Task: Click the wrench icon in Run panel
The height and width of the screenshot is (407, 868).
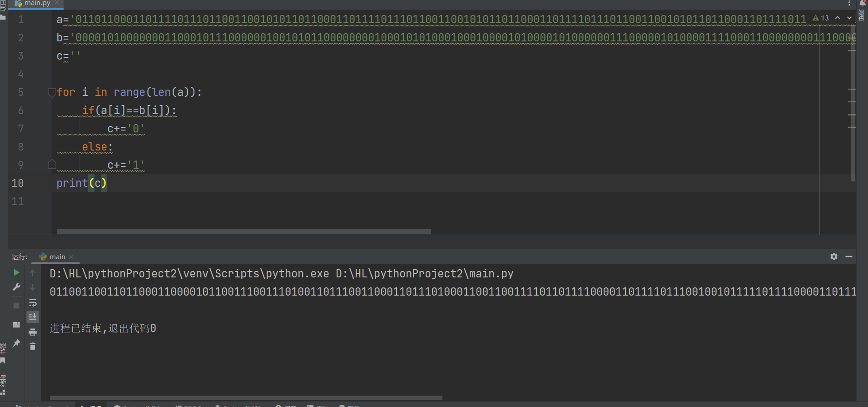Action: [16, 287]
